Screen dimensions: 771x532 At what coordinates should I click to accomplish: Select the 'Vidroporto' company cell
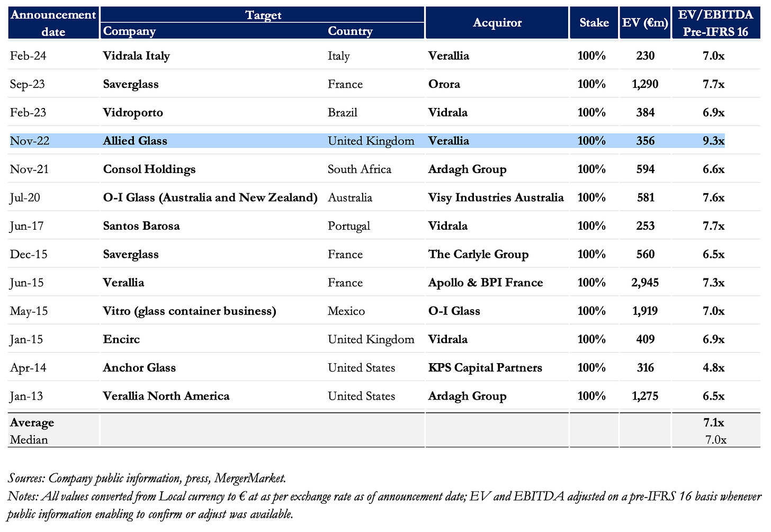[133, 113]
